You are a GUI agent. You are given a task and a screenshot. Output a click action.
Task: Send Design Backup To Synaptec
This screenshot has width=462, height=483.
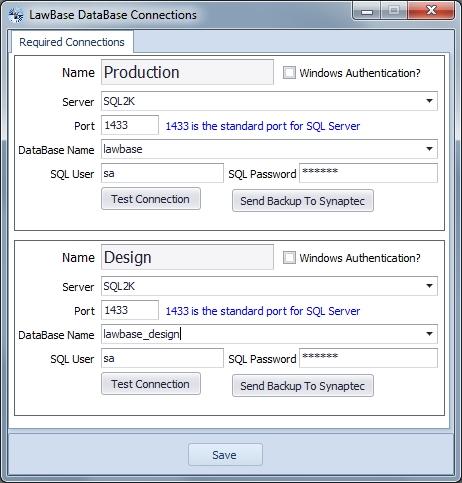click(303, 386)
